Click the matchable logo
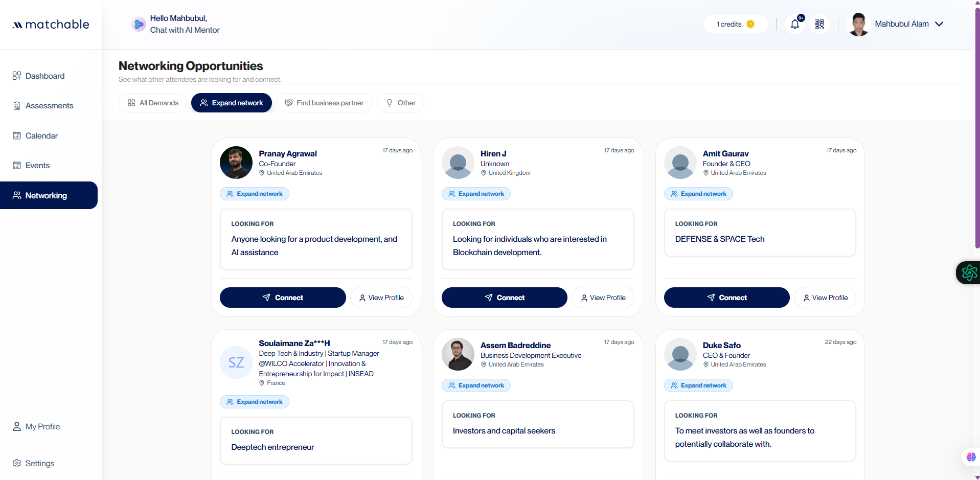980x480 pixels. 51,25
